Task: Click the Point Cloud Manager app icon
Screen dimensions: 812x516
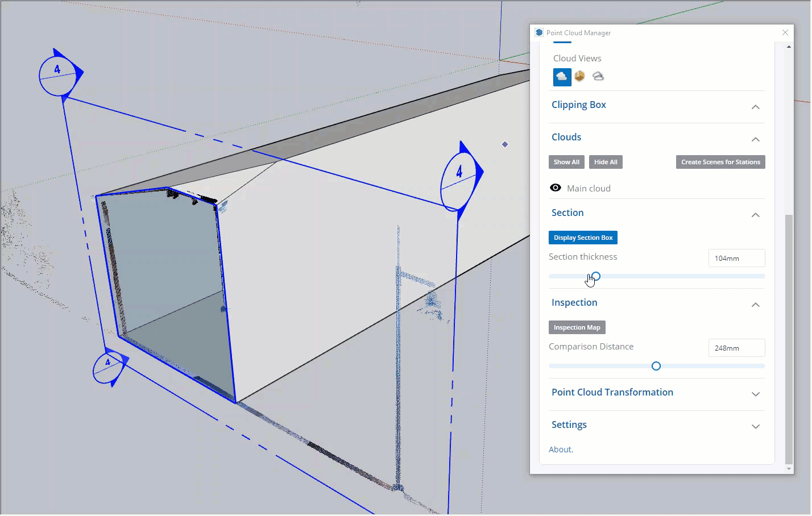Action: click(538, 33)
